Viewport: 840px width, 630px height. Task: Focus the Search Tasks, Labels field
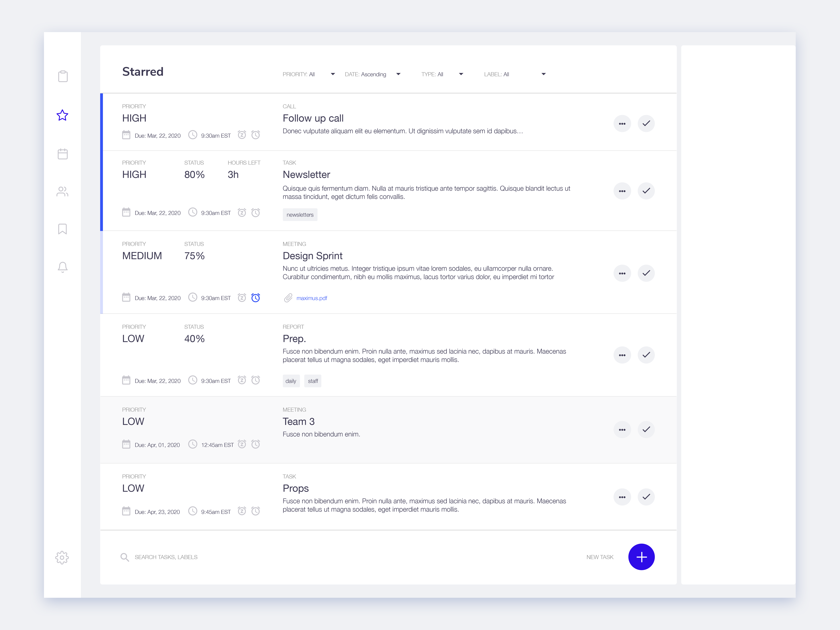coord(166,557)
